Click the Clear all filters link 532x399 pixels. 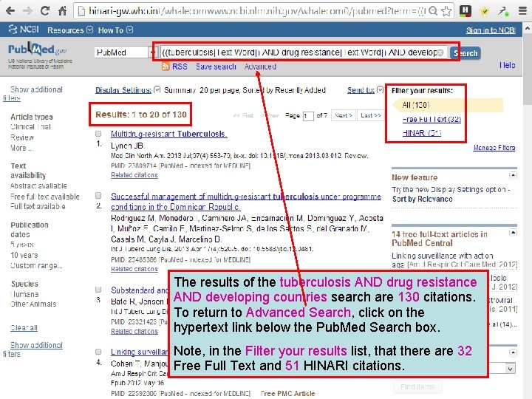coord(24,328)
